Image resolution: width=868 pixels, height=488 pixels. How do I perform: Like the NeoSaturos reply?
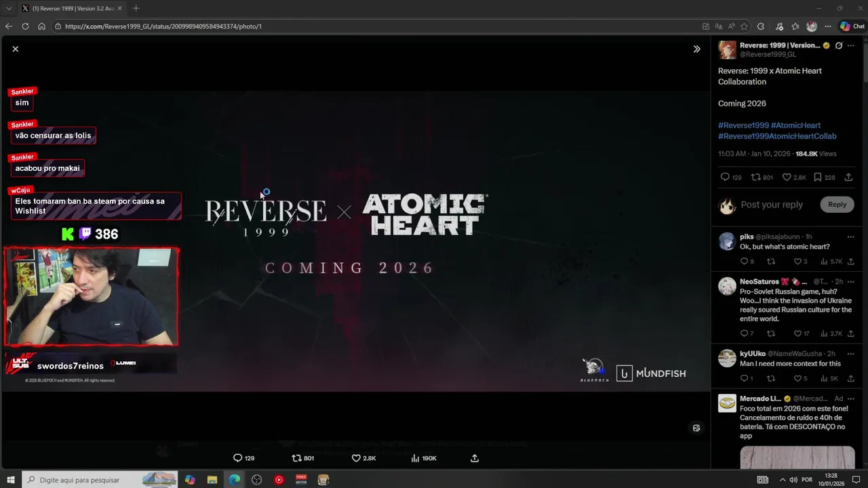(x=797, y=333)
